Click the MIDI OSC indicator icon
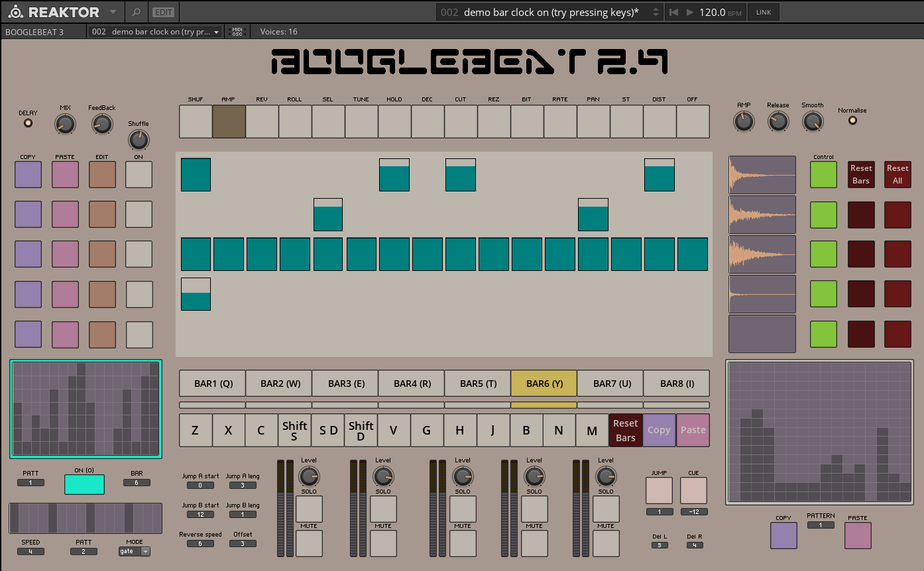The width and height of the screenshot is (924, 571). tap(237, 32)
